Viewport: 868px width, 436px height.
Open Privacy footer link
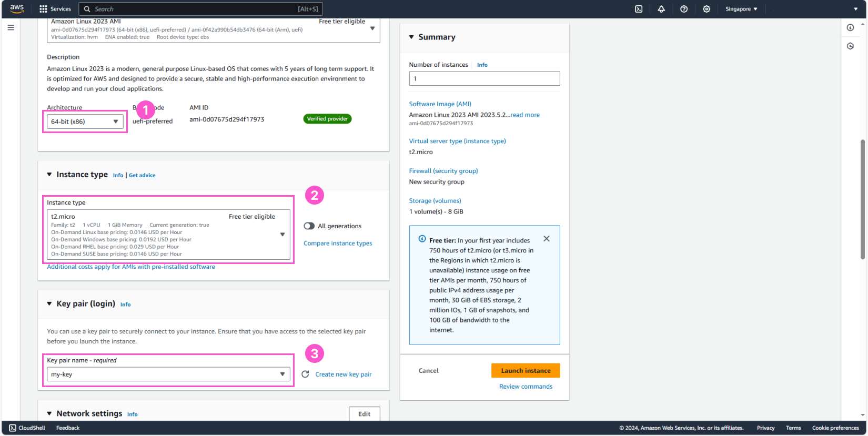[x=765, y=428]
